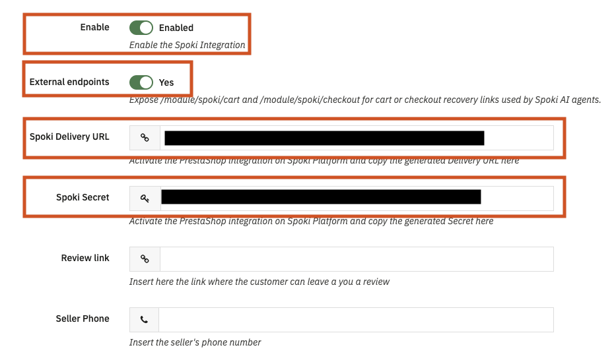Turn off the External endpoints switch
The image size is (616, 364).
[141, 82]
